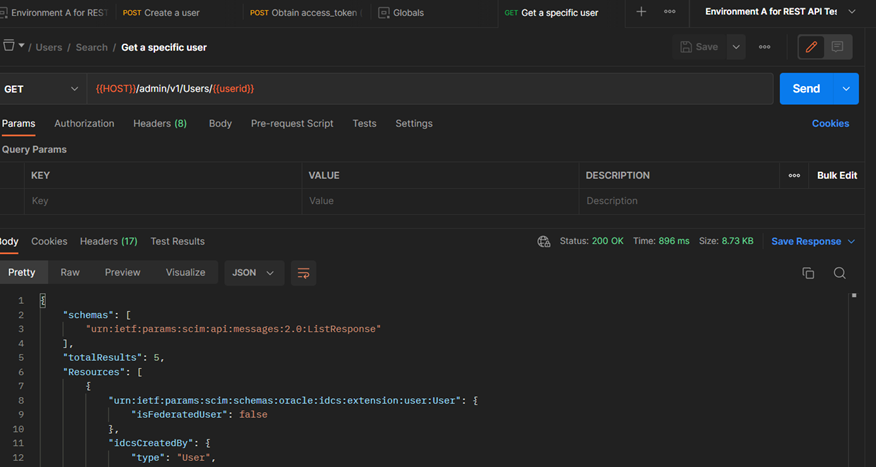Expand the environment selector dropdown
Viewport: 876px width, 467px height.
pos(851,12)
